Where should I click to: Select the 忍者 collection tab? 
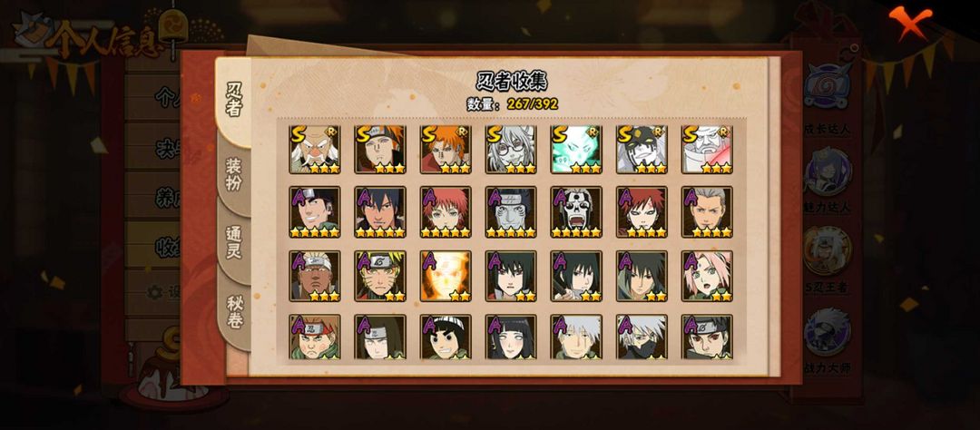coord(233,100)
